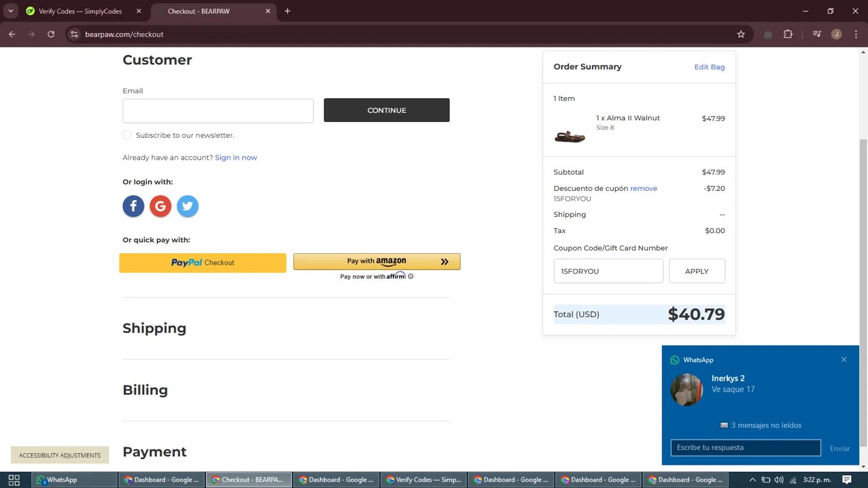Go back to the previous page
The height and width of the screenshot is (488, 868).
pos(12,34)
